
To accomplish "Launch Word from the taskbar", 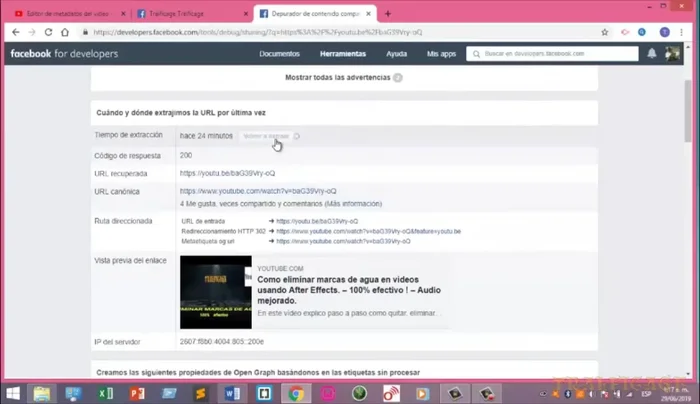I will (233, 392).
